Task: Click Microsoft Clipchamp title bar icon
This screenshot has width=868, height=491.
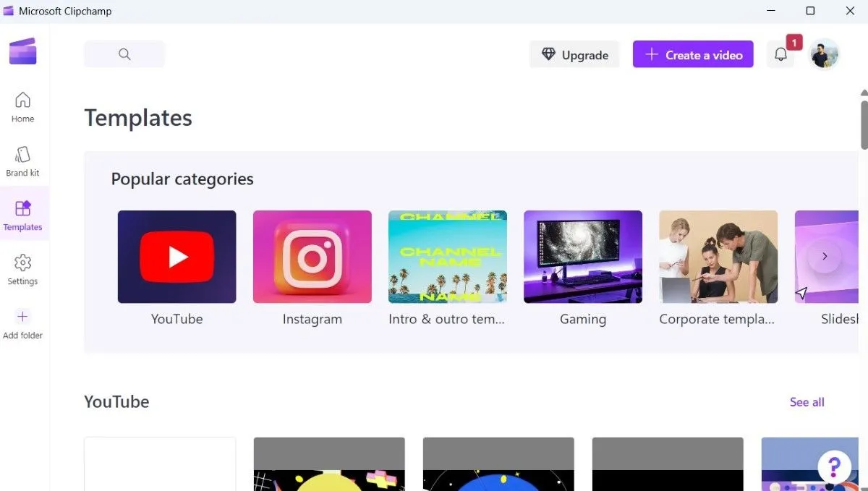Action: point(8,11)
